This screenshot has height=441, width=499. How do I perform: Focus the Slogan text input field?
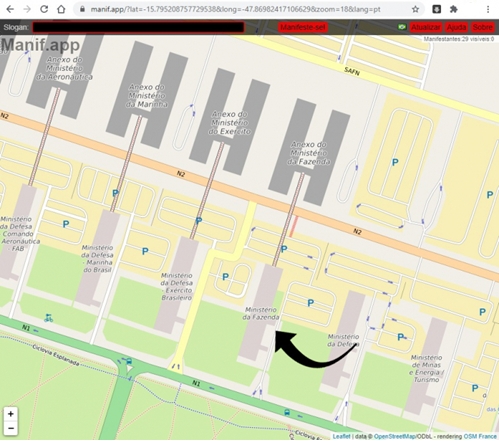[x=138, y=27]
